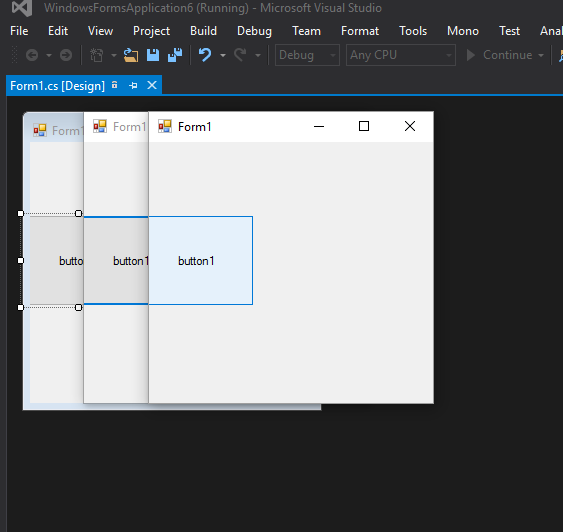Image resolution: width=563 pixels, height=532 pixels.
Task: Expand the Undo history dropdown arrow
Action: point(223,56)
